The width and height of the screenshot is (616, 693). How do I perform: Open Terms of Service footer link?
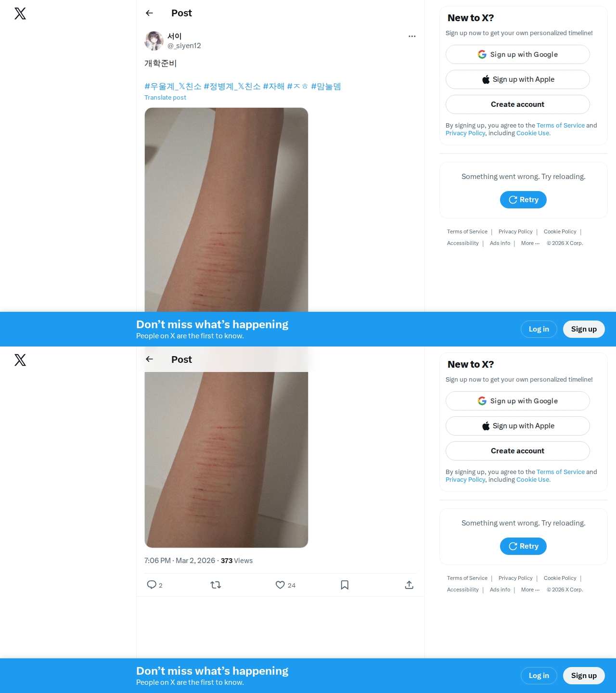click(x=467, y=231)
